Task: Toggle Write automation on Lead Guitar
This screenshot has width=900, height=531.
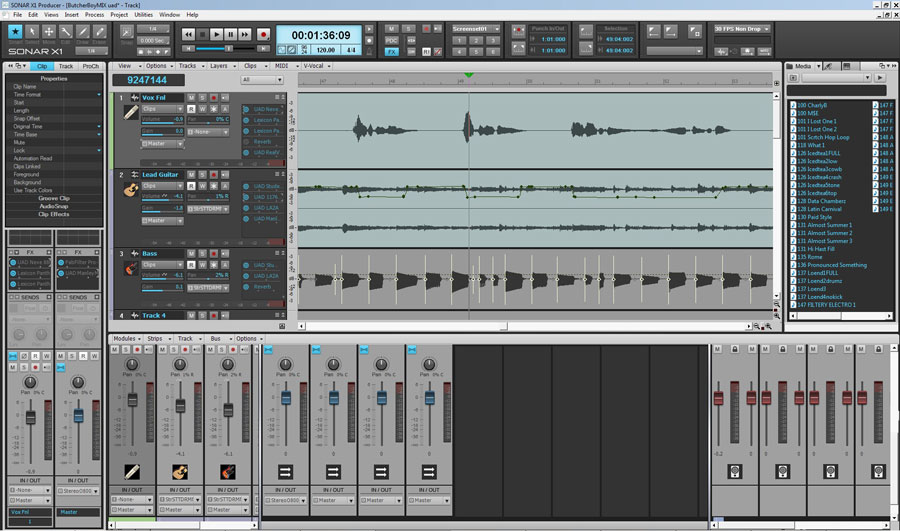Action: [x=202, y=186]
